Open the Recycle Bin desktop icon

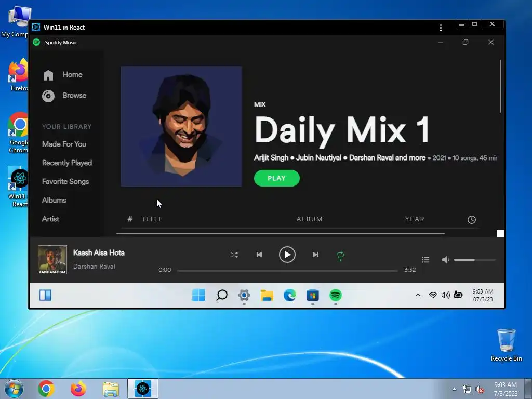pyautogui.click(x=506, y=345)
